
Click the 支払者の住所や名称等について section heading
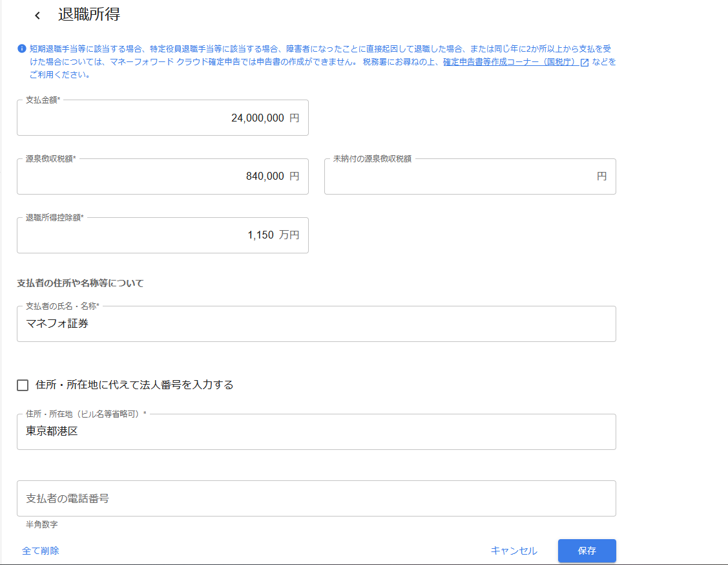click(x=80, y=283)
